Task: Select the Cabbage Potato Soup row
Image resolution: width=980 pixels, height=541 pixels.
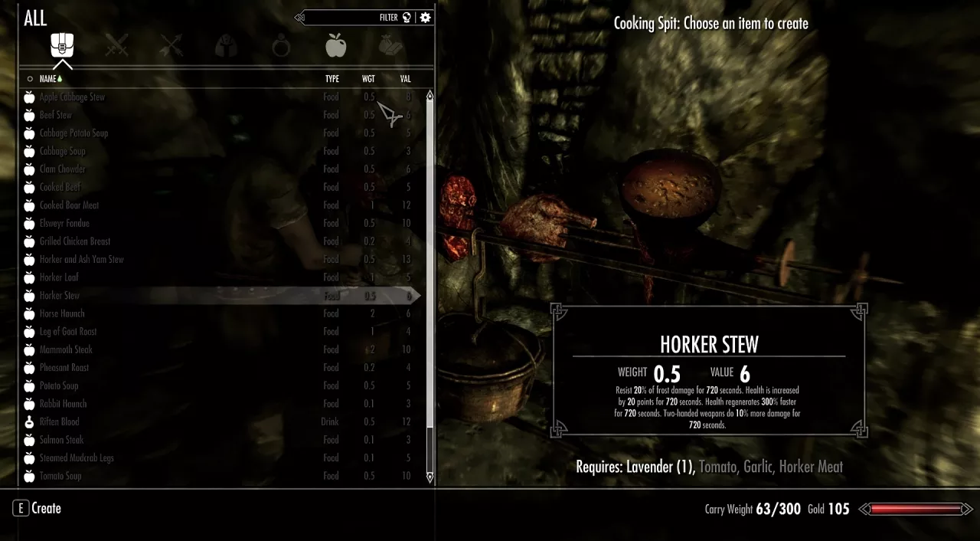Action: coord(221,133)
